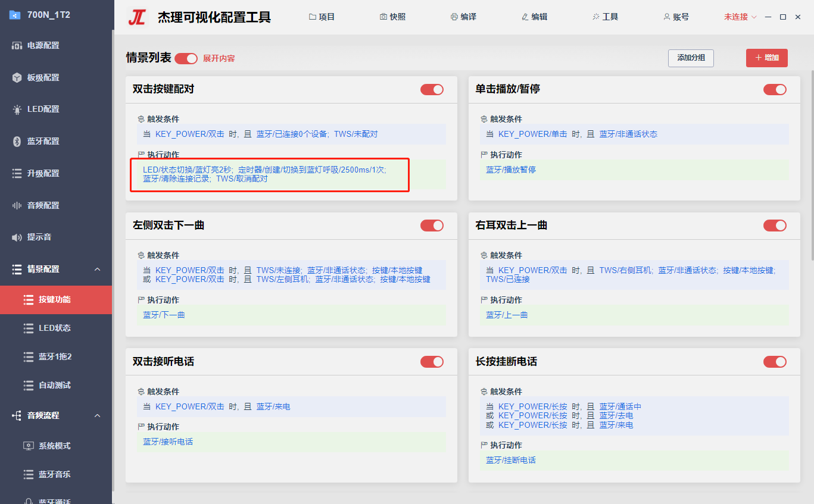814x504 pixels.
Task: Open the 编译 menu
Action: 463,17
